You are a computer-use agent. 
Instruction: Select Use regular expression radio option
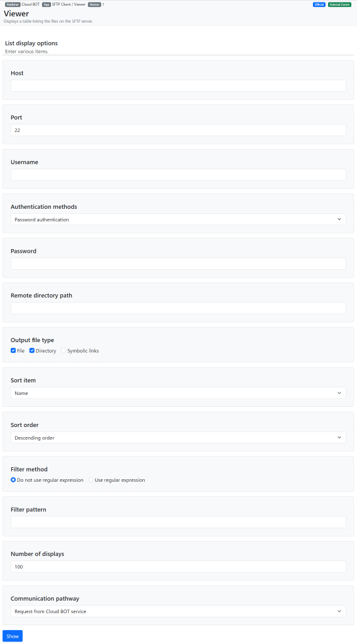click(91, 480)
